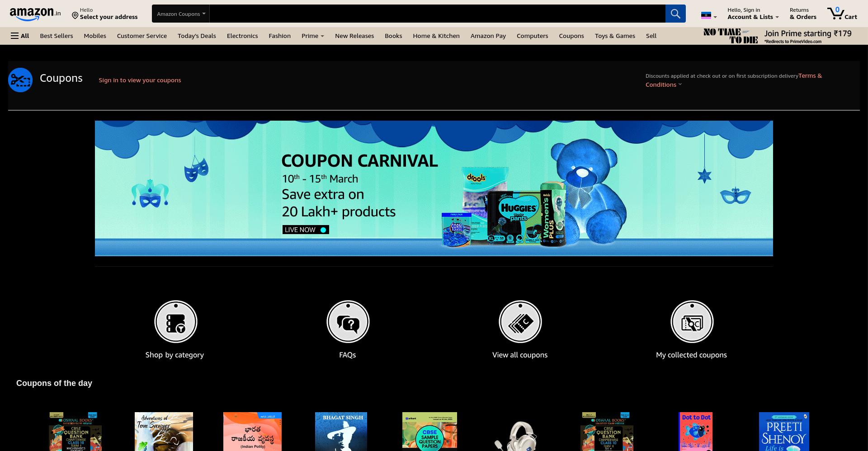Open white headset product thumbnail
The height and width of the screenshot is (451, 868).
517,436
